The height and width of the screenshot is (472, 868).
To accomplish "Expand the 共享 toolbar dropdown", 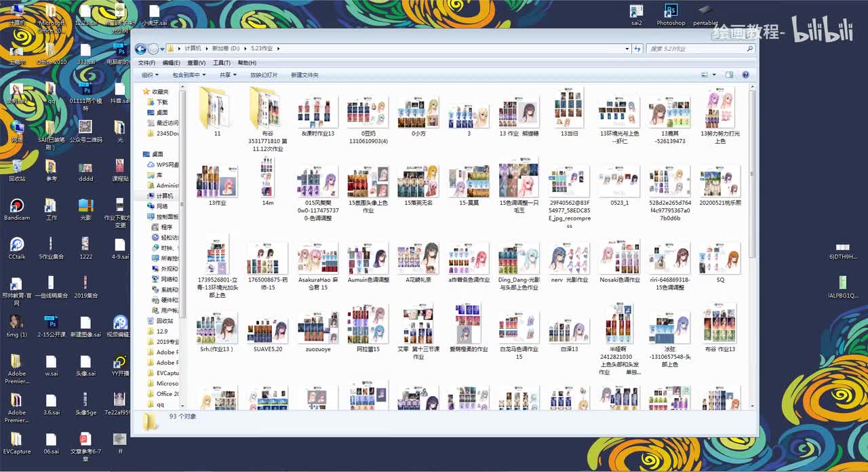I will click(x=228, y=75).
